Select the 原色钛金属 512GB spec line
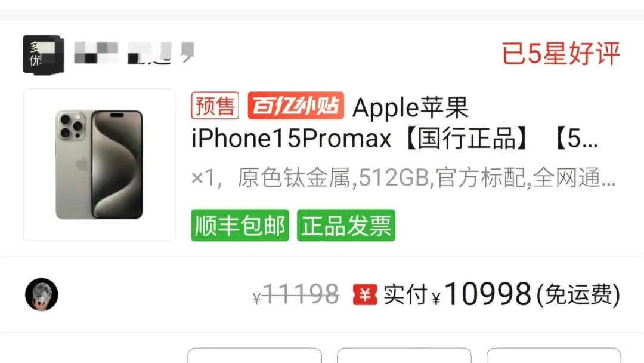Viewport: 644px width, 363px height. [403, 178]
